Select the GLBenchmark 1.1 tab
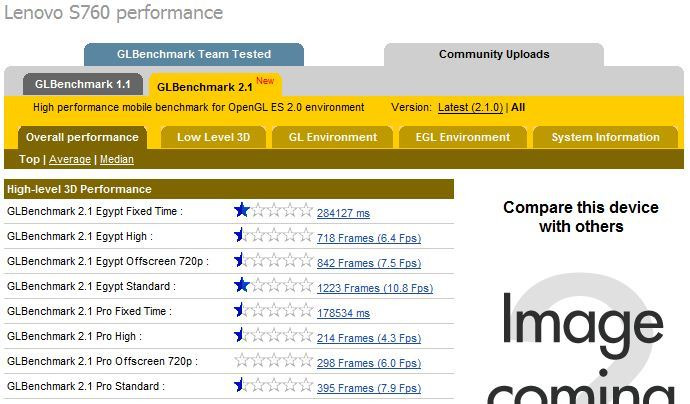Image resolution: width=690 pixels, height=404 pixels. pos(83,84)
